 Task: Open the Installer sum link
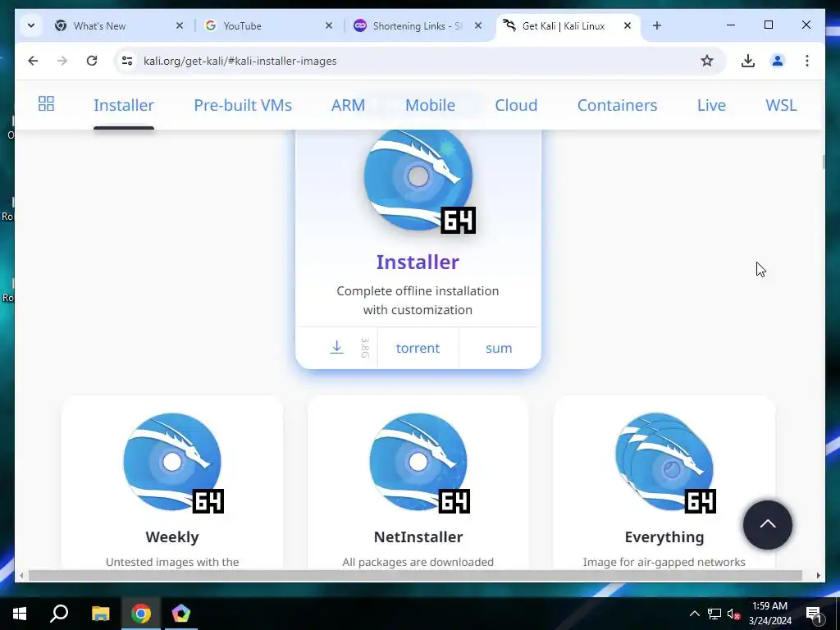499,348
